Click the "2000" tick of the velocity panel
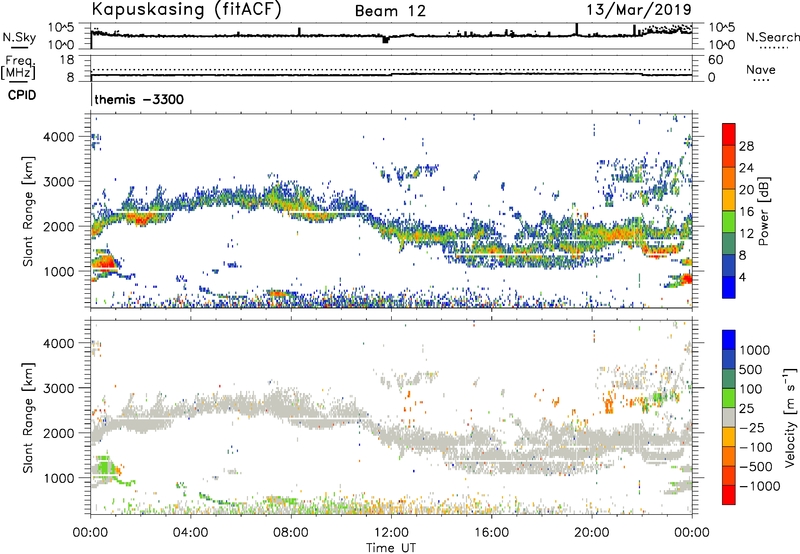The height and width of the screenshot is (554, 800). point(58,433)
